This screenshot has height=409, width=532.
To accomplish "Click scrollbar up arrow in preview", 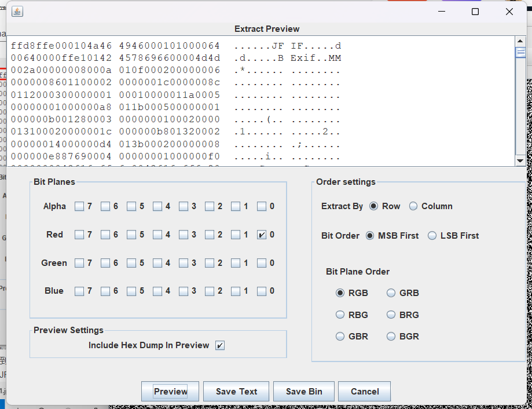I will click(x=520, y=40).
